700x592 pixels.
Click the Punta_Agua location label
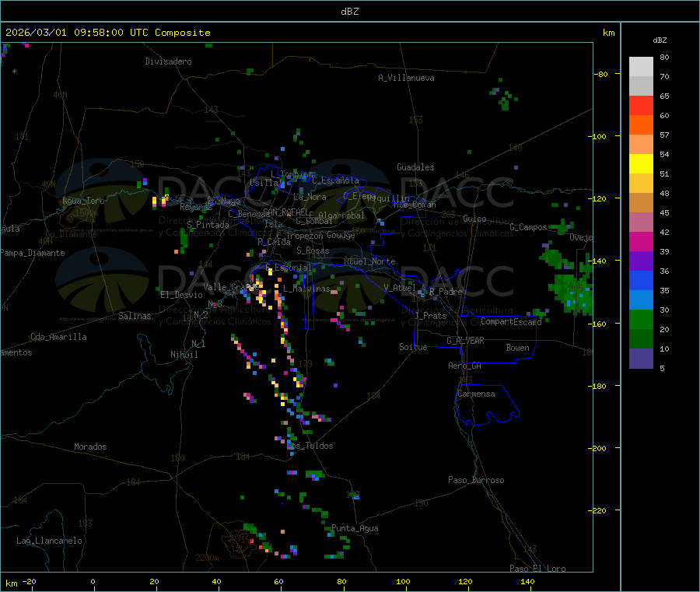[x=355, y=528]
